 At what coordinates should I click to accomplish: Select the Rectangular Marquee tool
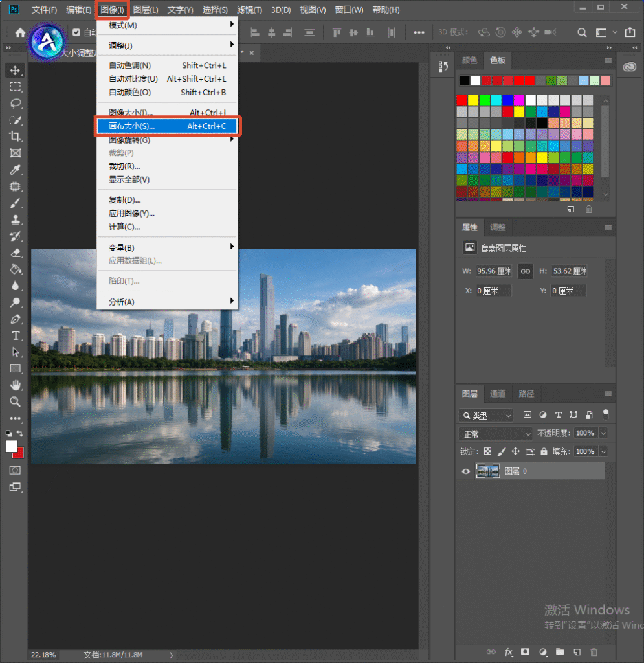[x=16, y=87]
